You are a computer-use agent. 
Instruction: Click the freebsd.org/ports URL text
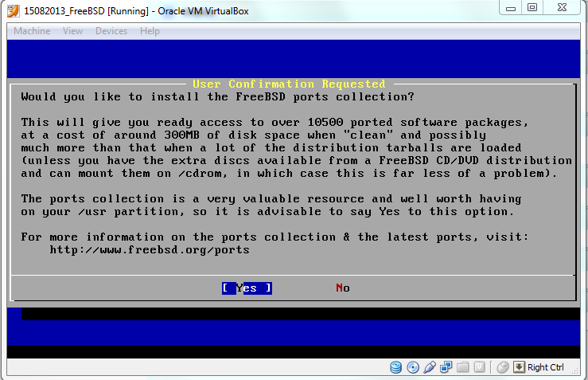150,250
